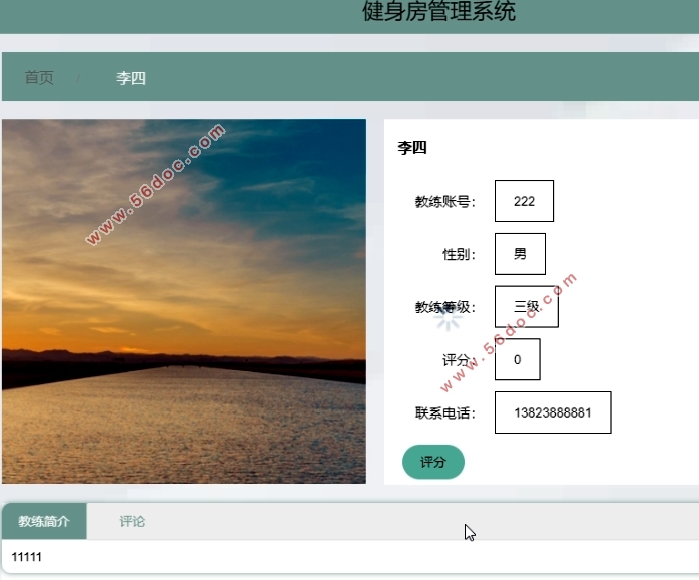Click the 健身房管理系统 page title
Image resolution: width=699 pixels, height=580 pixels.
click(x=439, y=13)
